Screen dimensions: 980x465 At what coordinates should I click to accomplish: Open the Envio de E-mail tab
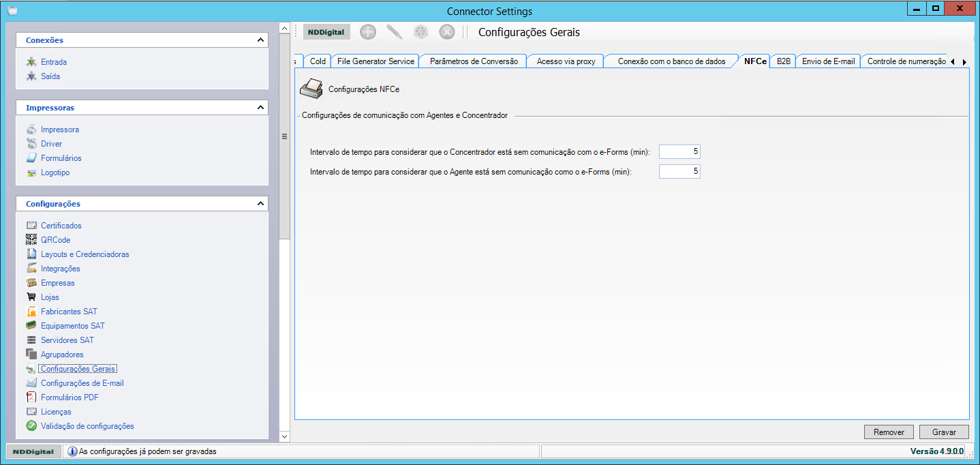click(x=828, y=61)
